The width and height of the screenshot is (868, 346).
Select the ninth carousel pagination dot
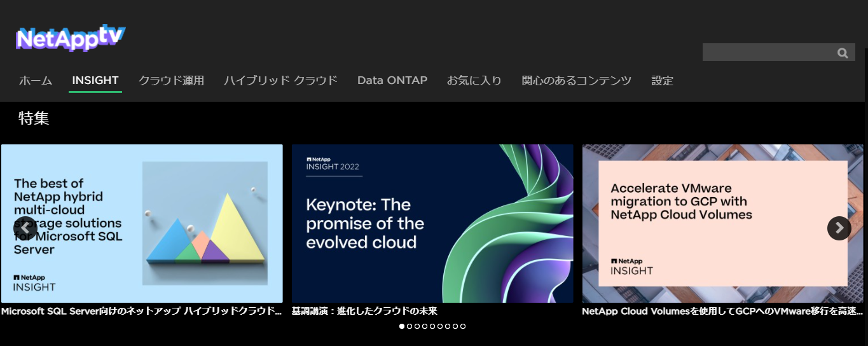tap(463, 326)
